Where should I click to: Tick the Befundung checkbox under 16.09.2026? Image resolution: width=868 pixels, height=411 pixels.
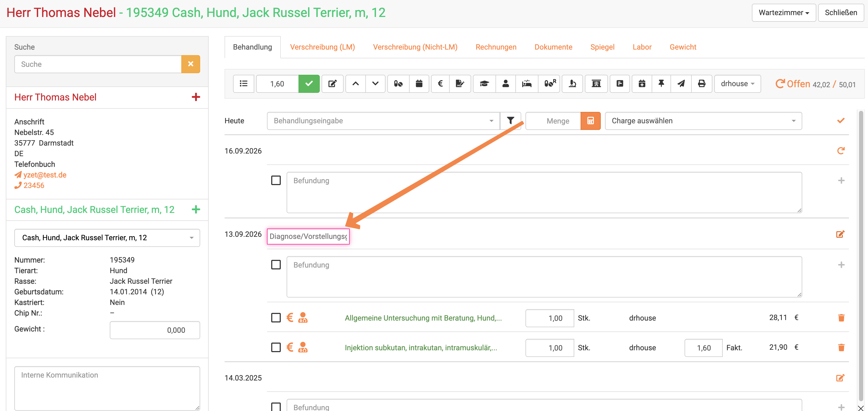(276, 180)
